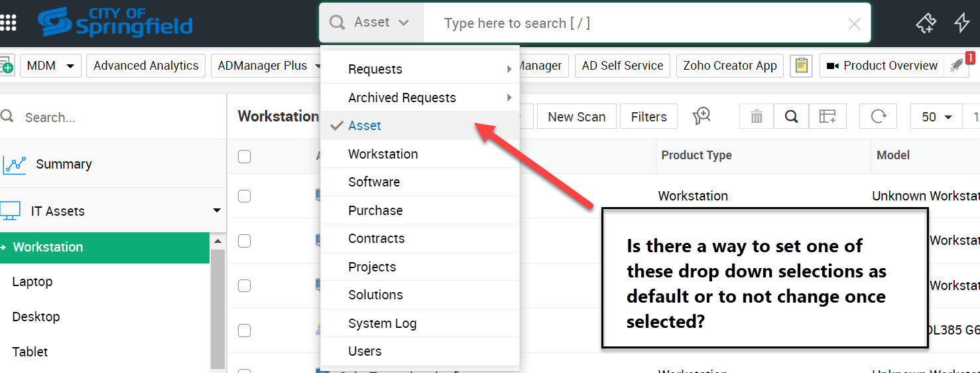
Task: Sort by the Model column header
Action: point(893,155)
